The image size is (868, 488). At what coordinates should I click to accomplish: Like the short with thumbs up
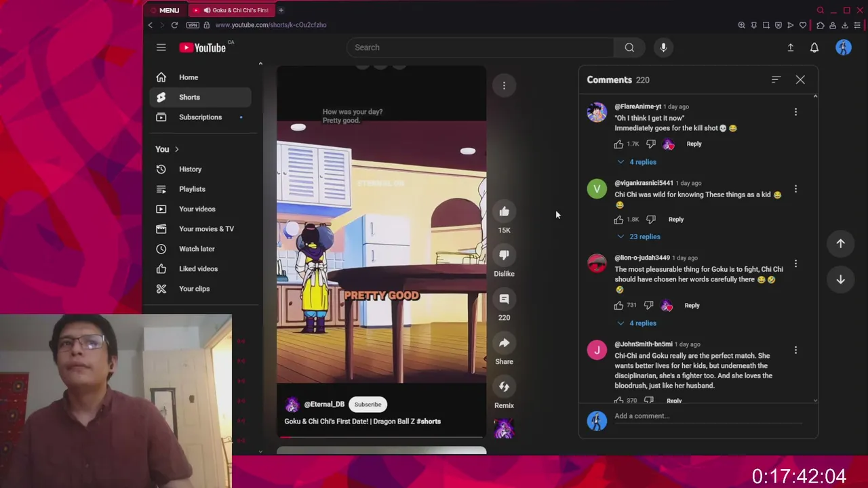[x=504, y=212]
